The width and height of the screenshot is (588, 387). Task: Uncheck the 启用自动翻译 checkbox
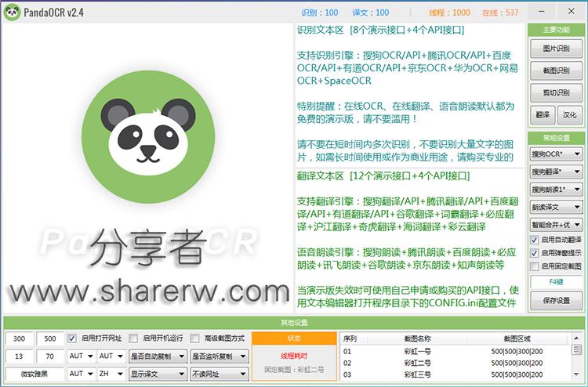click(x=535, y=240)
